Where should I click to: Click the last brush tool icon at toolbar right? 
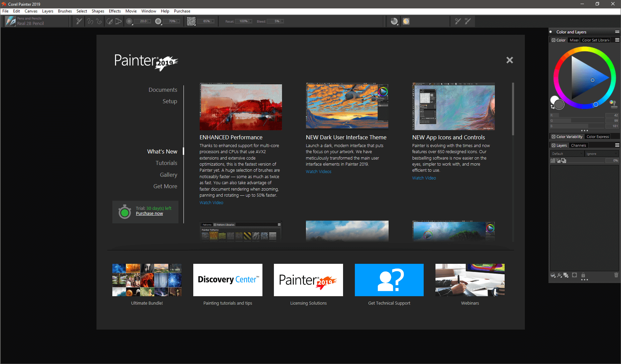(468, 21)
